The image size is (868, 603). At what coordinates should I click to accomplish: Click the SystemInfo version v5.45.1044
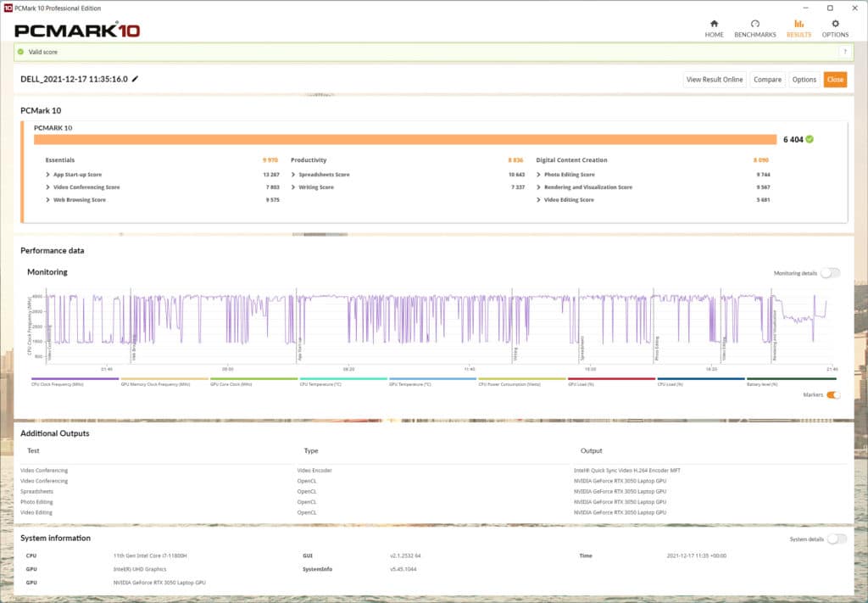point(403,569)
